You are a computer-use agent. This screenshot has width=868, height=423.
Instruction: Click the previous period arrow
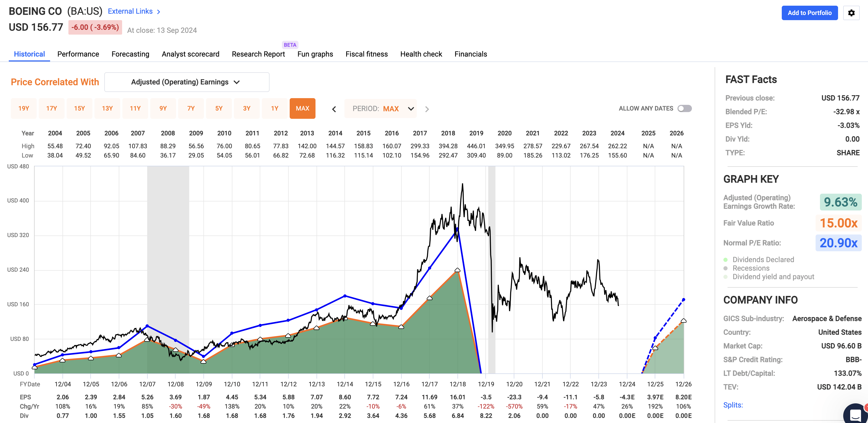(334, 109)
